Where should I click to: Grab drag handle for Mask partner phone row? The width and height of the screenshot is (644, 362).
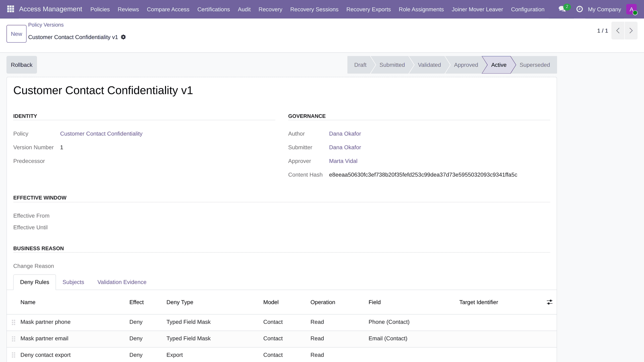13,322
